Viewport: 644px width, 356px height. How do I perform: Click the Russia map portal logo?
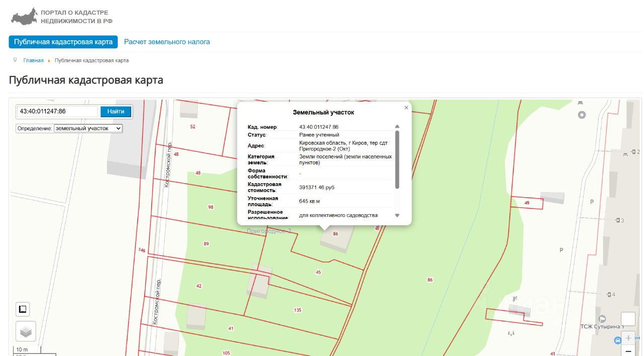pyautogui.click(x=24, y=16)
